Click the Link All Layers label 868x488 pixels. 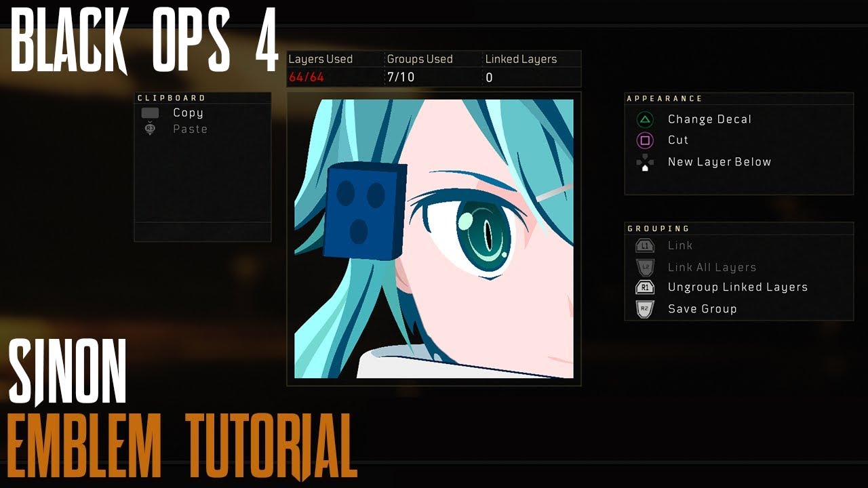click(x=712, y=268)
